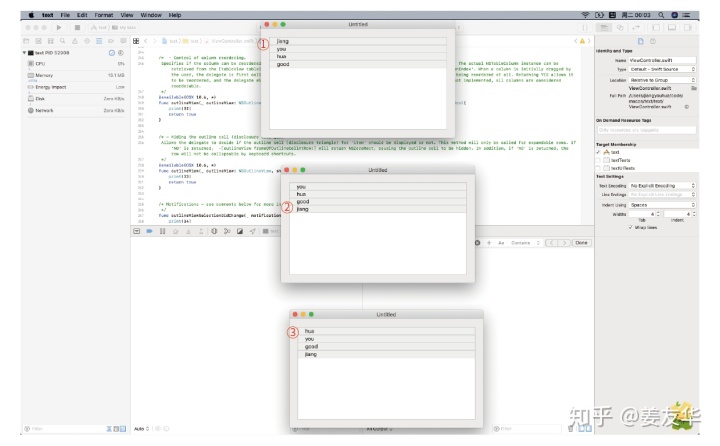
Task: Run the app with the Play button
Action: pos(59,28)
